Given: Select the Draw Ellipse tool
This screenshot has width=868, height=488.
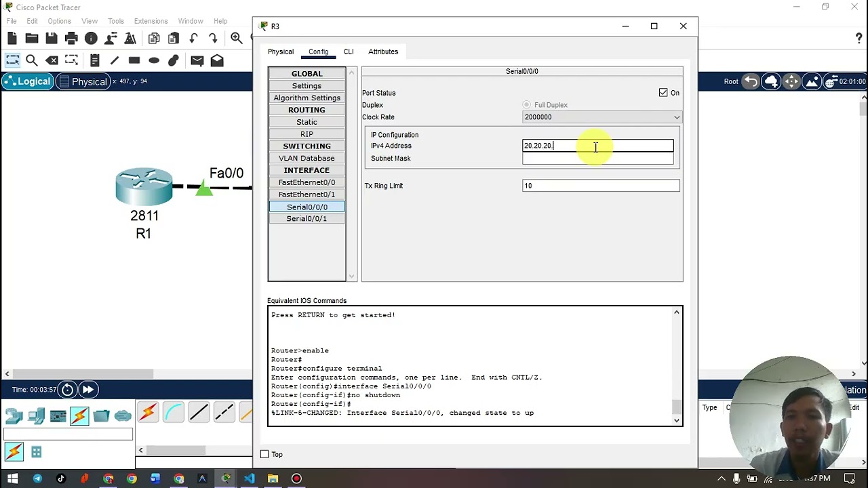Looking at the screenshot, I should (154, 60).
